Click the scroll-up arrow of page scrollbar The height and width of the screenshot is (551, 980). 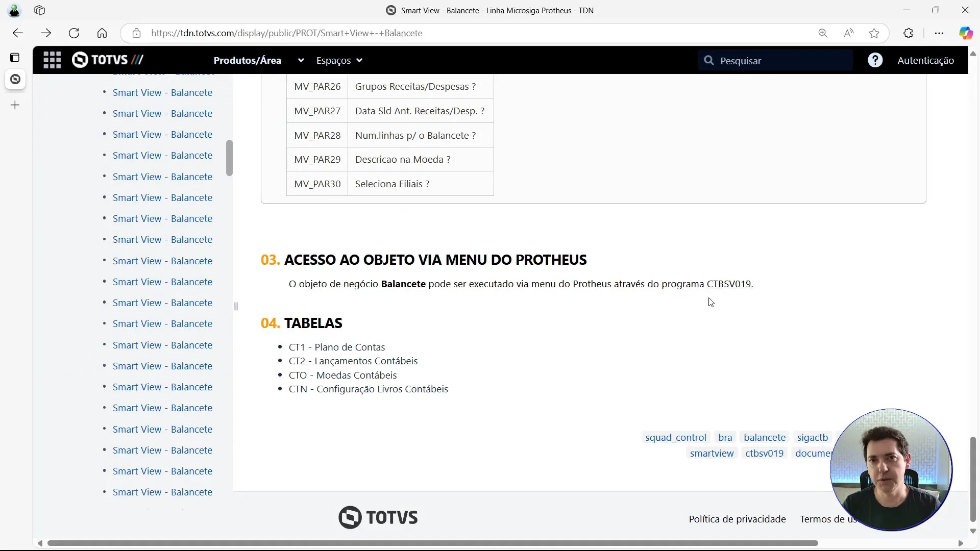(x=973, y=53)
